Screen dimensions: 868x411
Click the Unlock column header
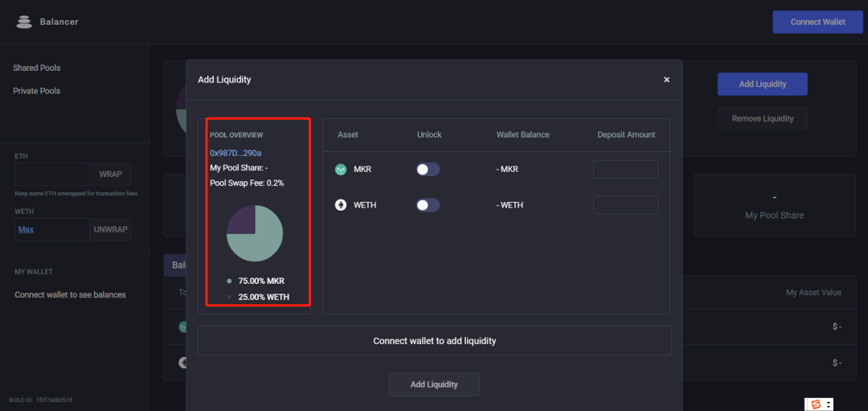(429, 134)
